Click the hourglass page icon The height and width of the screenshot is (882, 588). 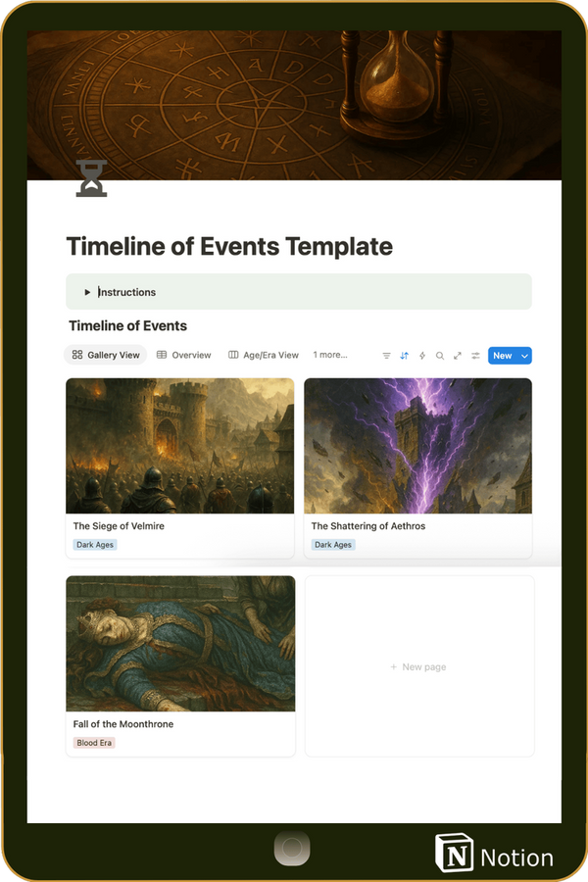[92, 178]
